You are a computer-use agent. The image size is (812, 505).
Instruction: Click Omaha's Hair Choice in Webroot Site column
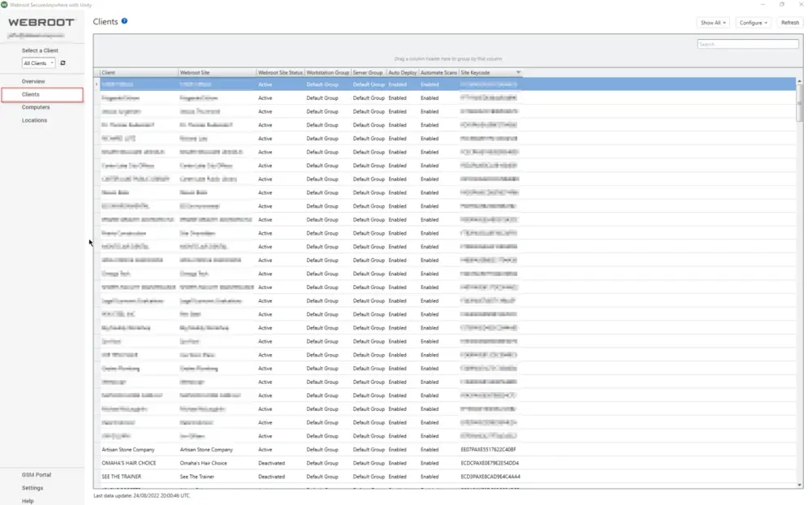click(x=204, y=463)
